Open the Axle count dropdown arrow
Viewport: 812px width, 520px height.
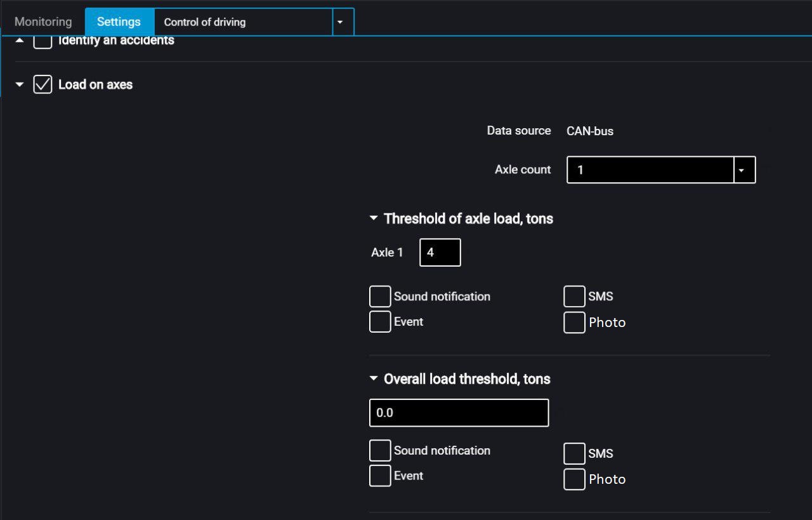(x=745, y=170)
